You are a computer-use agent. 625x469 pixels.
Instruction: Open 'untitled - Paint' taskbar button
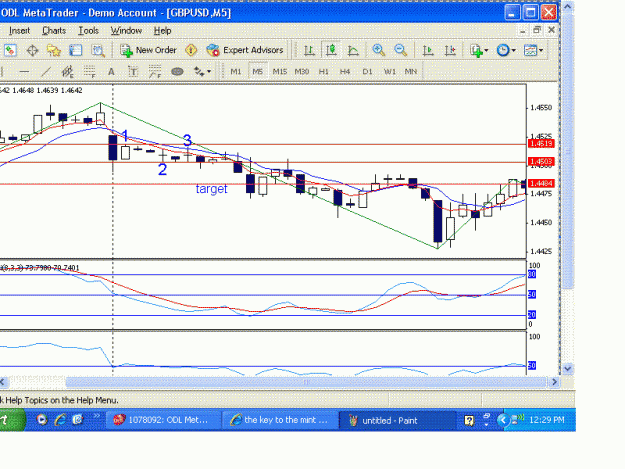pyautogui.click(x=397, y=420)
